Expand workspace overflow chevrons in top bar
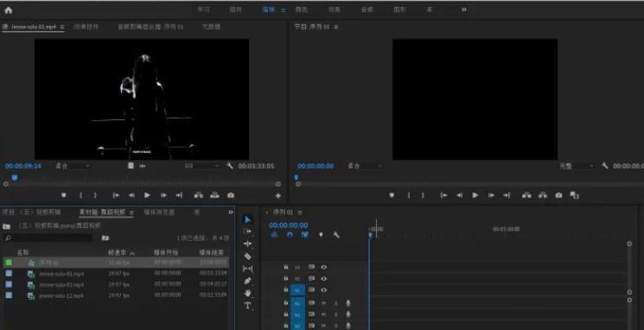Image resolution: width=644 pixels, height=330 pixels. point(463,10)
